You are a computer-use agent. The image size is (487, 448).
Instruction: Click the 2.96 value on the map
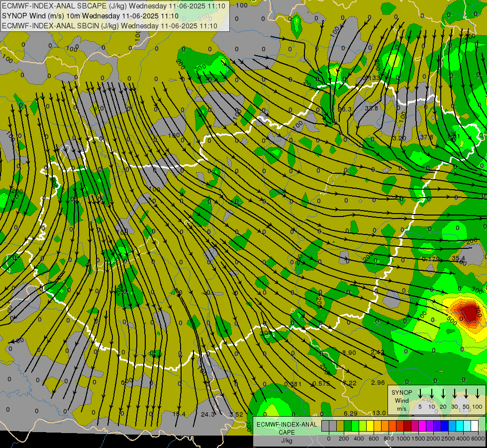click(378, 382)
